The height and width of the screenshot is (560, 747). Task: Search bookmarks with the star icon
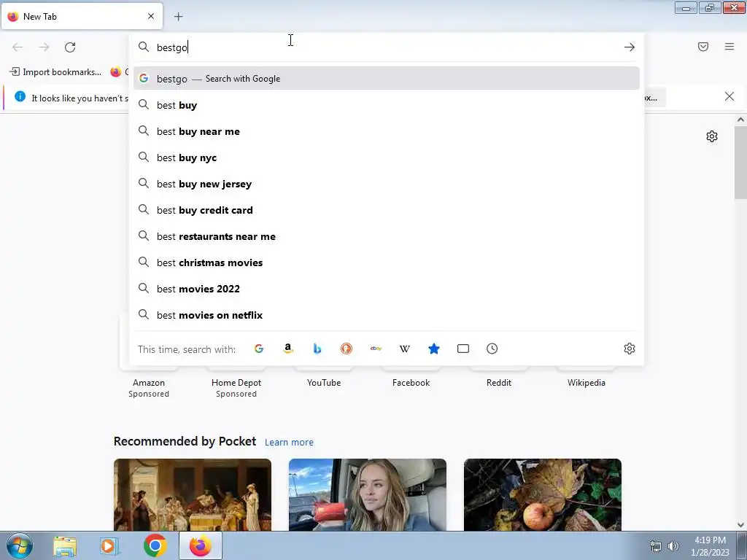click(434, 349)
